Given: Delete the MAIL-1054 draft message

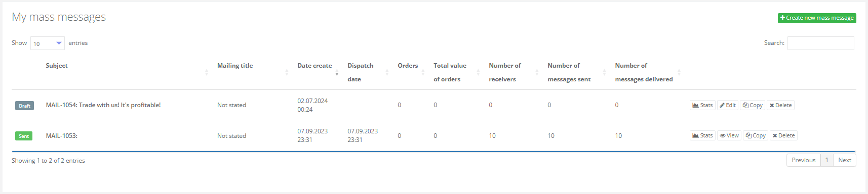Looking at the screenshot, I should [x=780, y=105].
